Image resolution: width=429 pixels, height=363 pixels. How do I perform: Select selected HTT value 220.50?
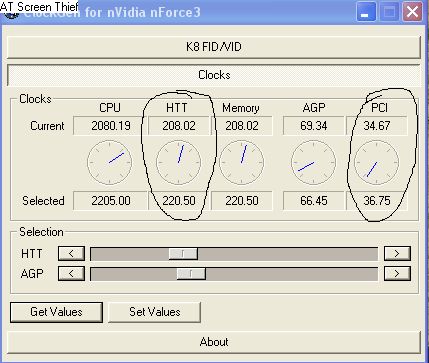click(x=179, y=201)
